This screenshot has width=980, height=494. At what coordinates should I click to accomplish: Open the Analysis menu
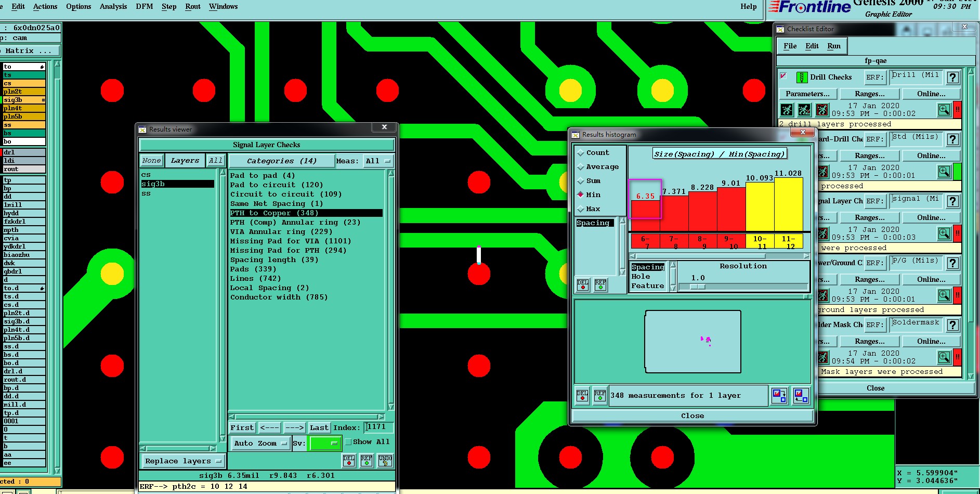113,7
